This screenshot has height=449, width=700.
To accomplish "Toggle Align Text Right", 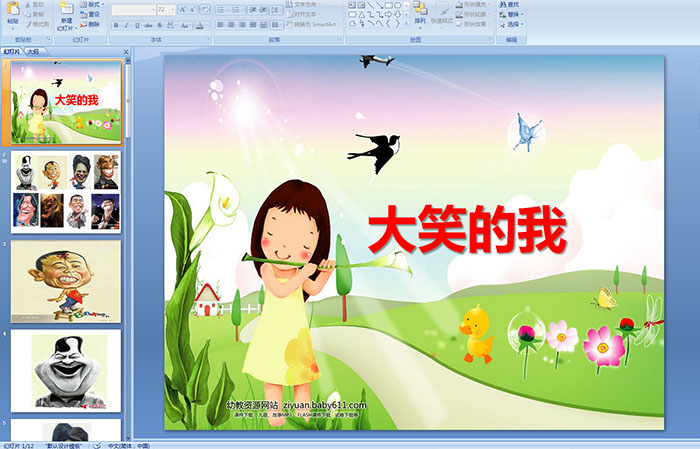I will point(242,25).
